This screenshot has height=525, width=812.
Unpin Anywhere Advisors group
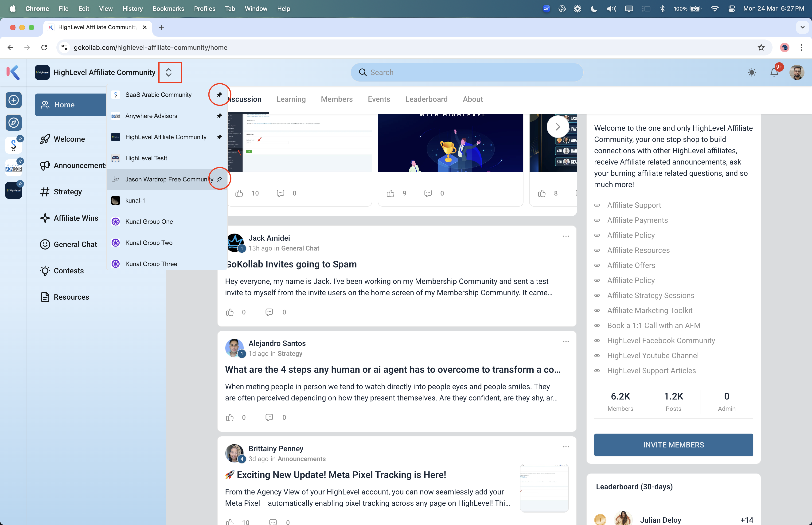pyautogui.click(x=219, y=116)
